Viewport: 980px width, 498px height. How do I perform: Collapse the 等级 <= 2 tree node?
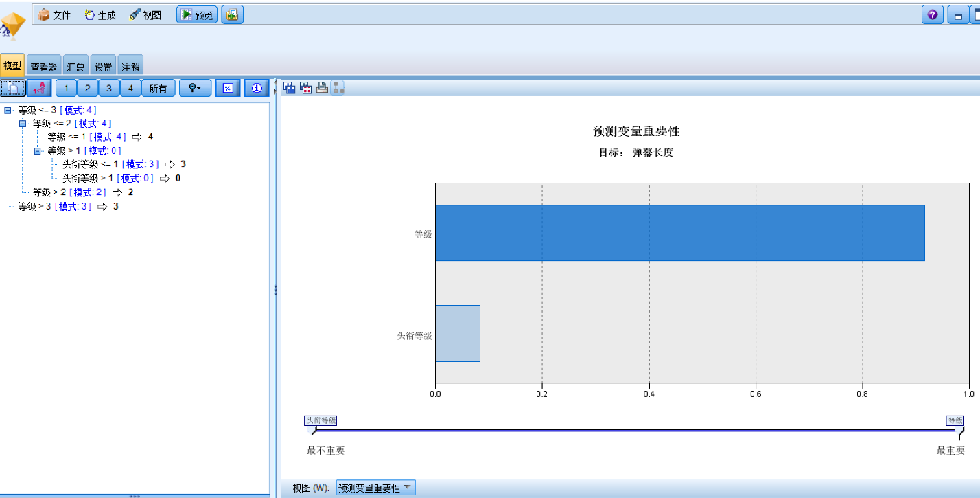[23, 124]
